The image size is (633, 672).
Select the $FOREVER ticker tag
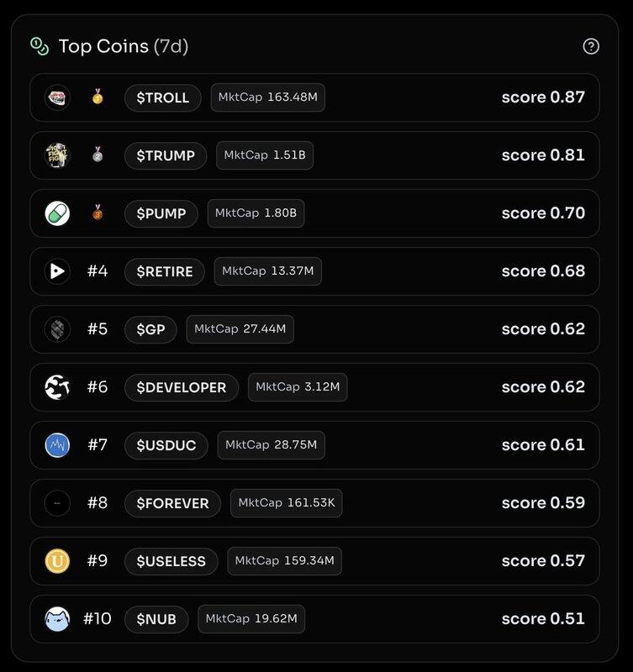(173, 503)
